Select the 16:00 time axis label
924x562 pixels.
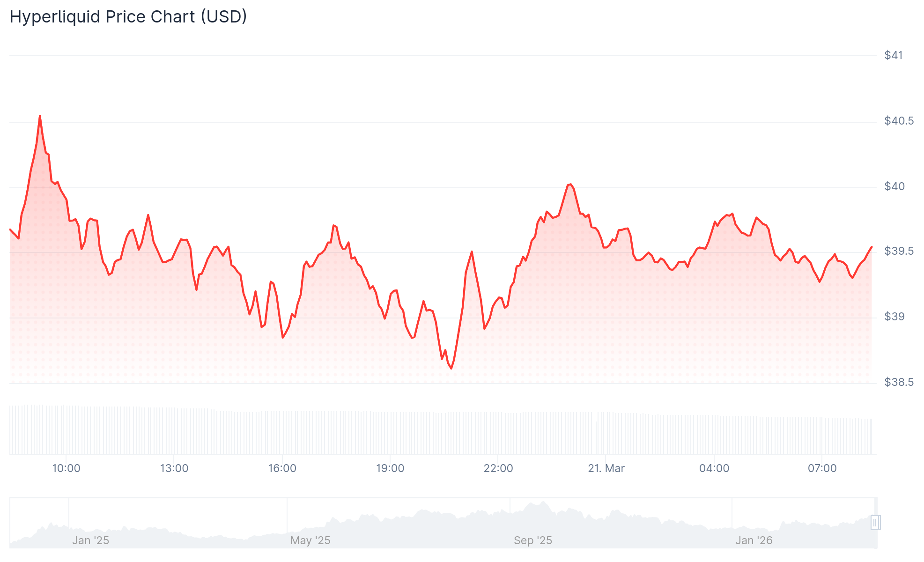282,468
